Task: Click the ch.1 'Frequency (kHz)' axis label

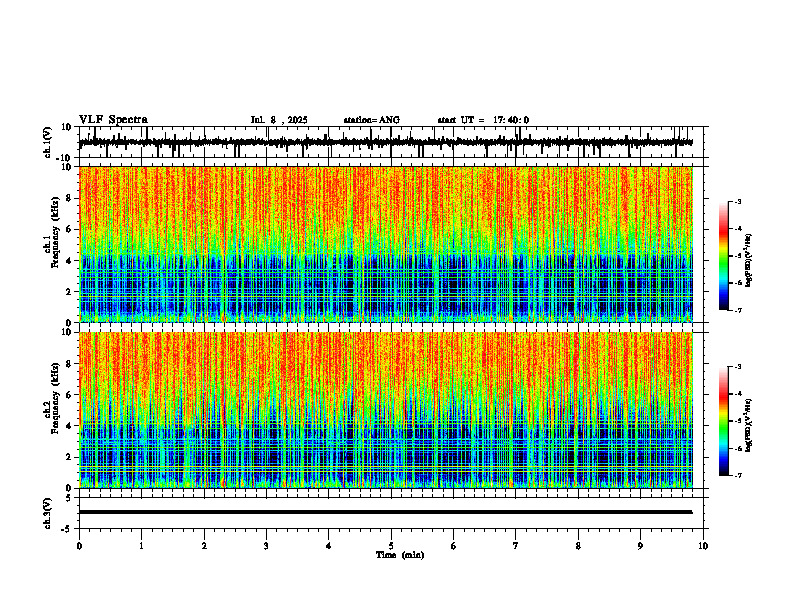Action: pos(55,233)
